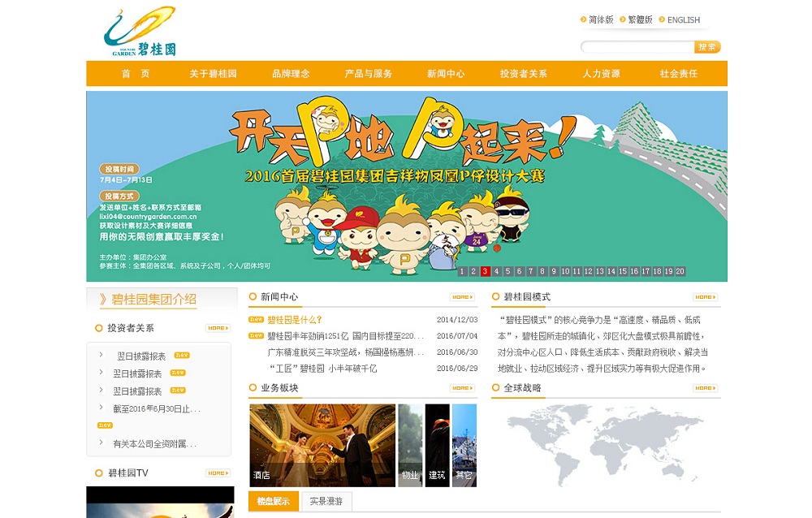812x518 pixels.
Task: Select 建筑 business segment panel
Action: pos(437,446)
